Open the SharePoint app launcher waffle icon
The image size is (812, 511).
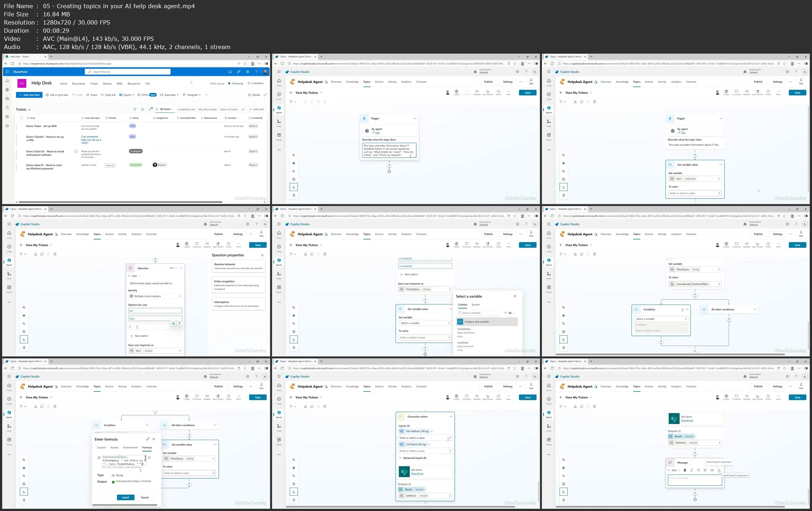[7, 72]
